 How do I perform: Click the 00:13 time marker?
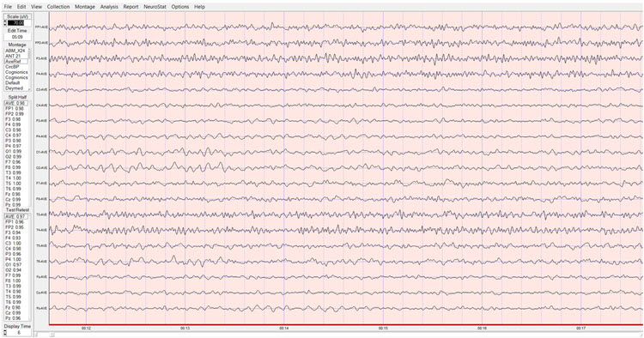click(x=185, y=329)
